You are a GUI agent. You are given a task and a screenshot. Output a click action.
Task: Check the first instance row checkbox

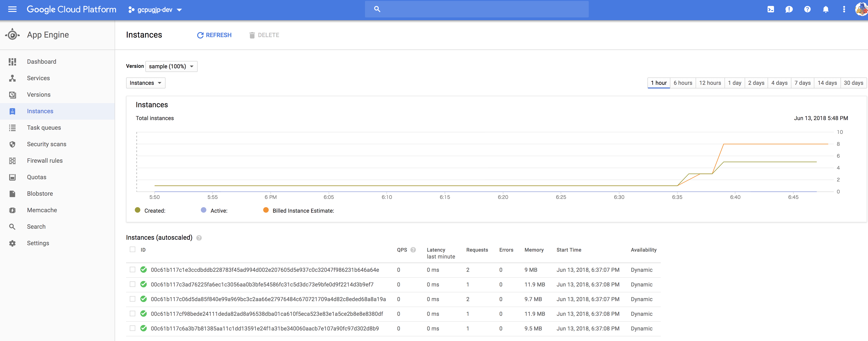[x=133, y=270]
